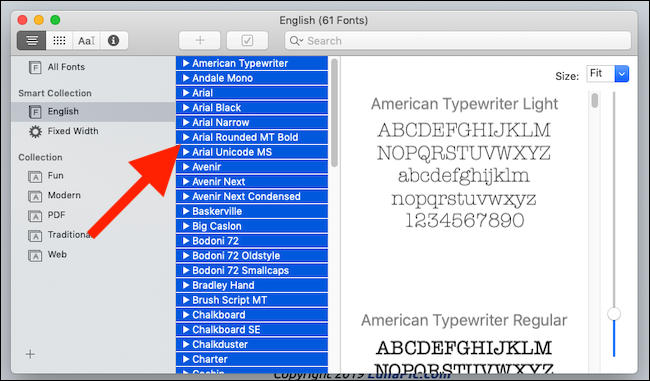
Task: Click the PDF collection icon
Action: (x=35, y=216)
